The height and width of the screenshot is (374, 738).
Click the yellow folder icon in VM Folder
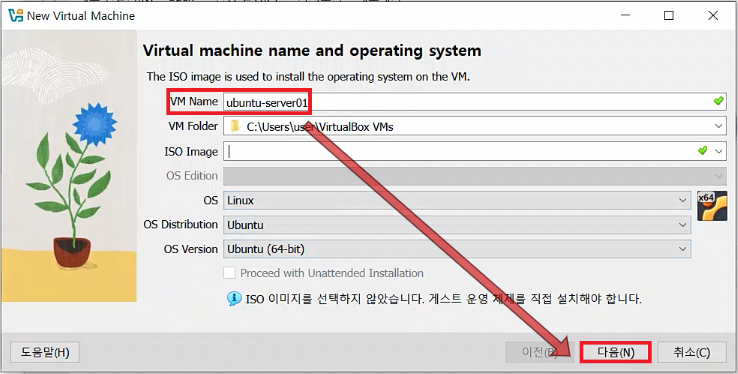(x=235, y=126)
